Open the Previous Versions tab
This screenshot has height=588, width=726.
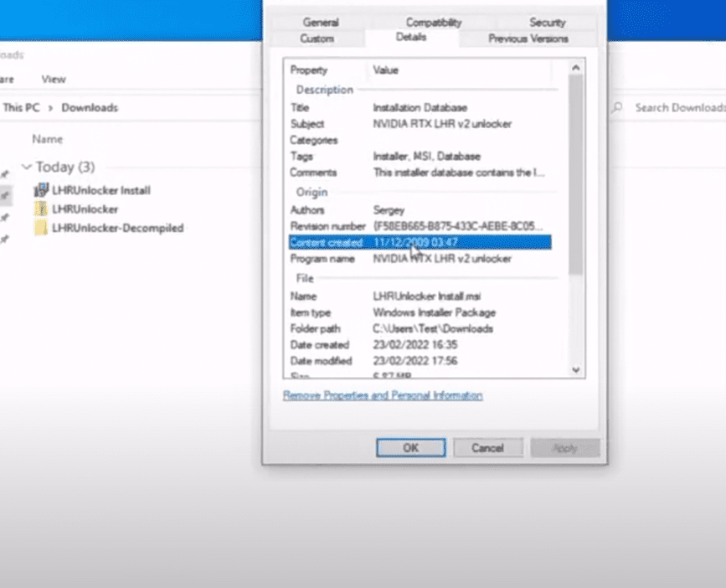pyautogui.click(x=528, y=39)
